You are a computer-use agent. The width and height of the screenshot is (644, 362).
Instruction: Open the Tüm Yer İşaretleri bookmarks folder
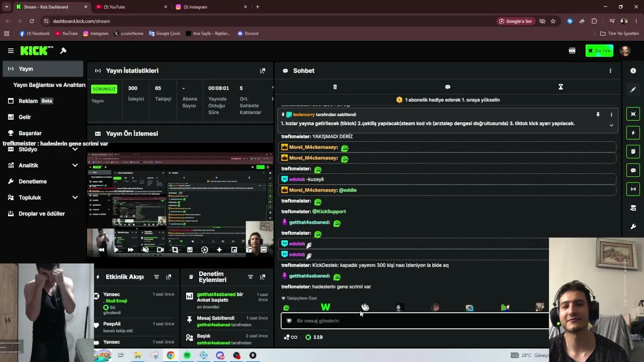pyautogui.click(x=619, y=34)
